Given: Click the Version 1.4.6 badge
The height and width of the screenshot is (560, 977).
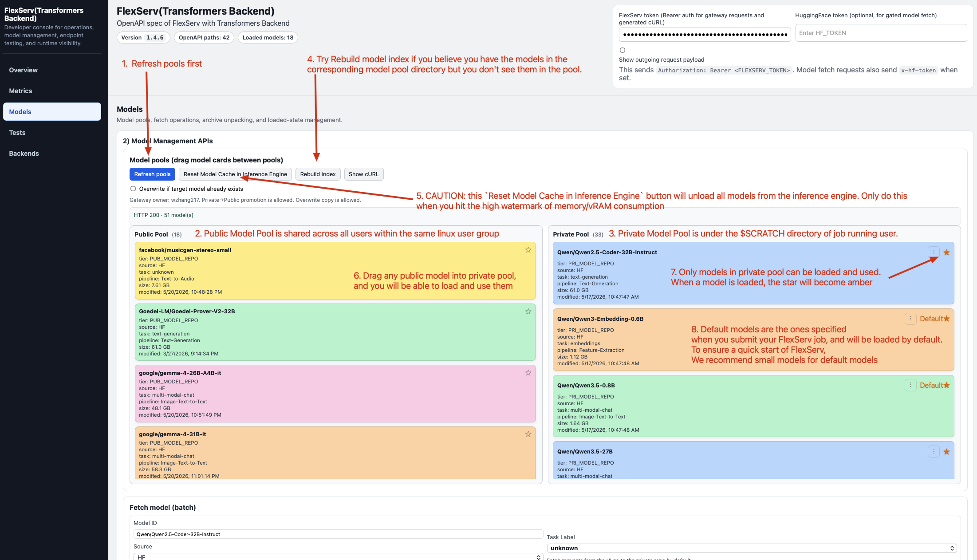Looking at the screenshot, I should tap(143, 38).
